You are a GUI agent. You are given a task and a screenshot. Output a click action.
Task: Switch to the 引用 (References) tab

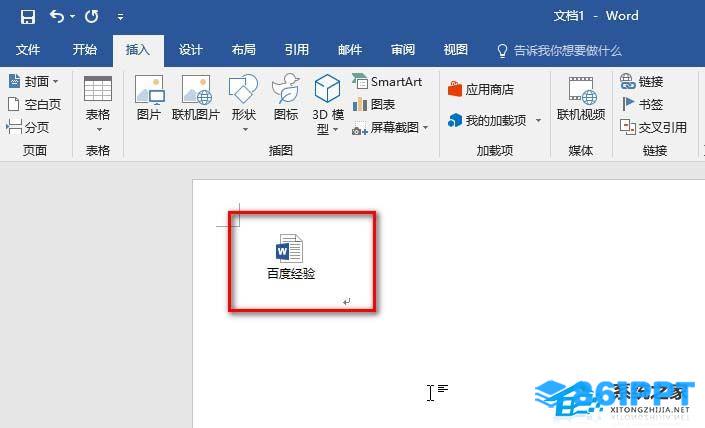pyautogui.click(x=297, y=49)
